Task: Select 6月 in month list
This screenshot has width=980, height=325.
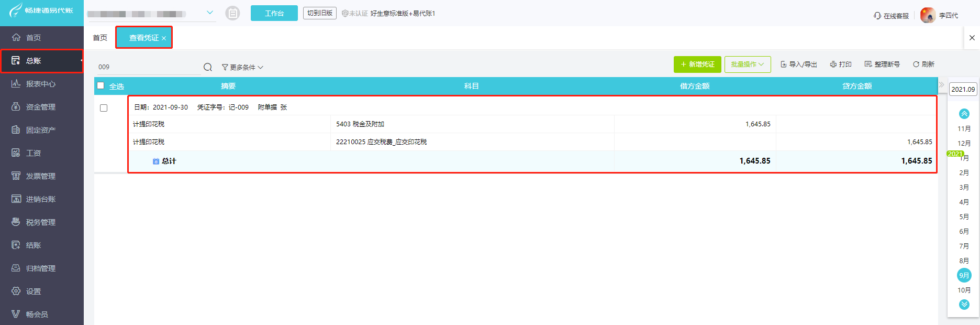Action: point(964,232)
